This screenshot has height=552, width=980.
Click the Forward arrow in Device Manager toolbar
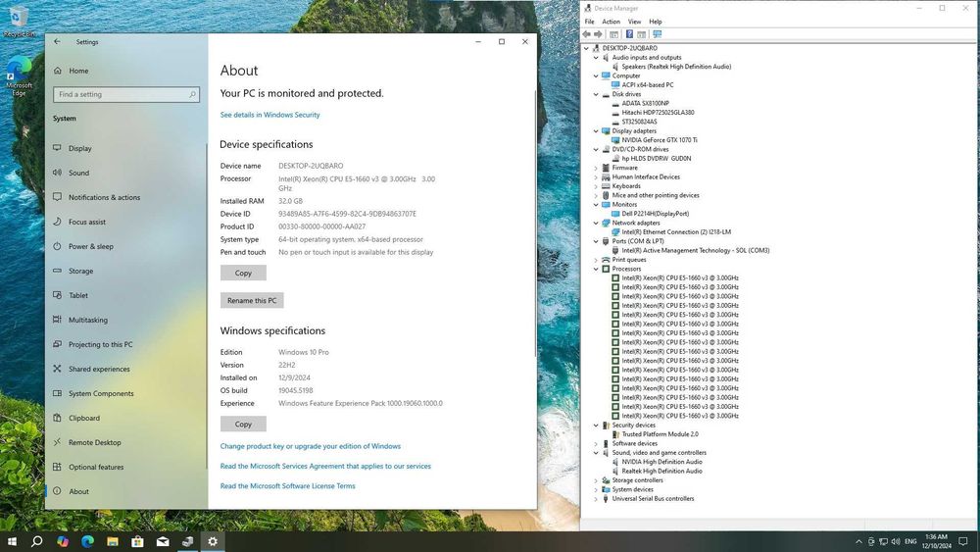click(598, 34)
